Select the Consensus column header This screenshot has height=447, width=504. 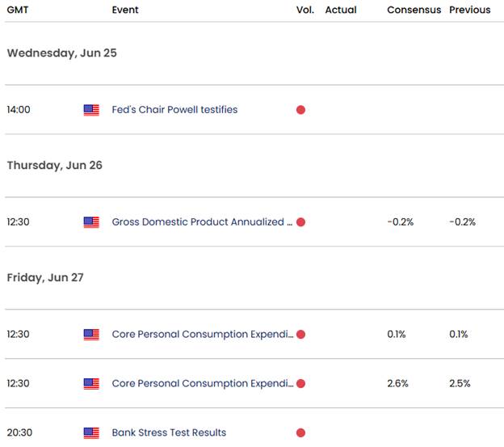coord(414,10)
